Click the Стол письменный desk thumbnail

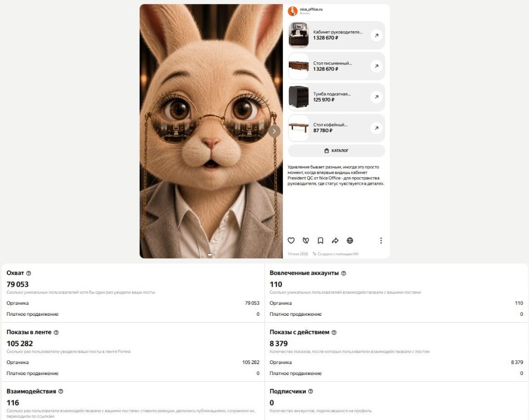298,66
